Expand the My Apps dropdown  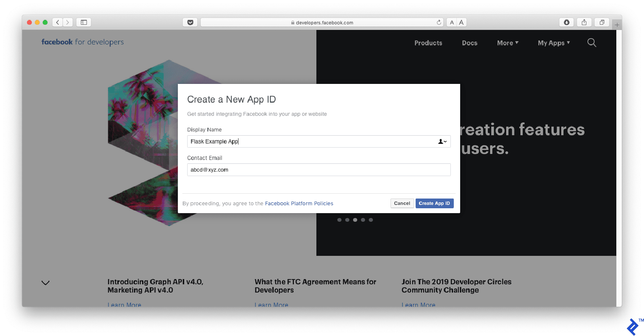(554, 43)
